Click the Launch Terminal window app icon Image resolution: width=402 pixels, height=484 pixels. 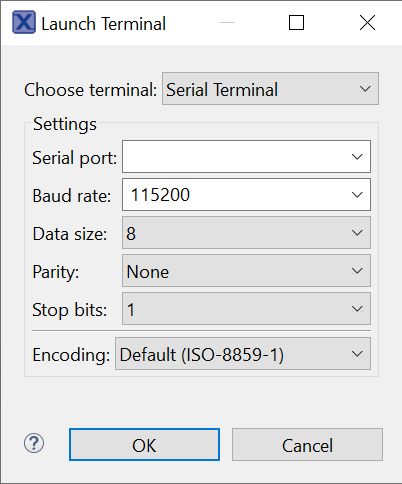pos(24,22)
